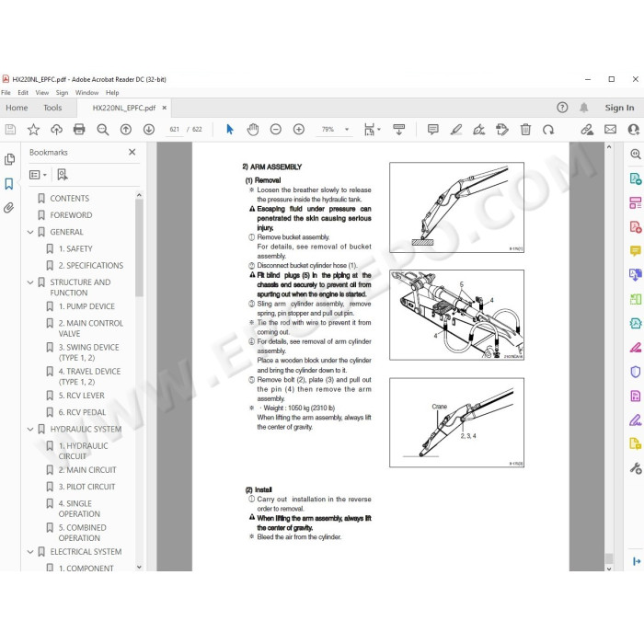
Task: Collapse the right tools pane arrow
Action: tap(637, 561)
